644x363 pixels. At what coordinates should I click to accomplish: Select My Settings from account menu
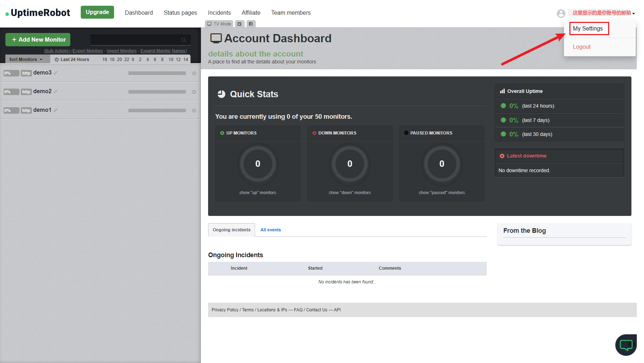point(588,29)
